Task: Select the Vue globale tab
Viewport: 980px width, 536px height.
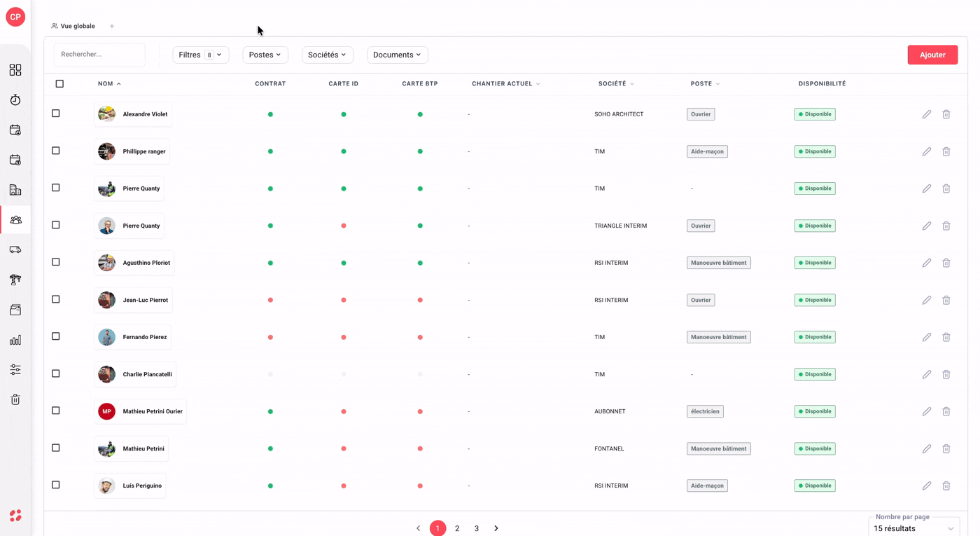Action: pyautogui.click(x=73, y=26)
